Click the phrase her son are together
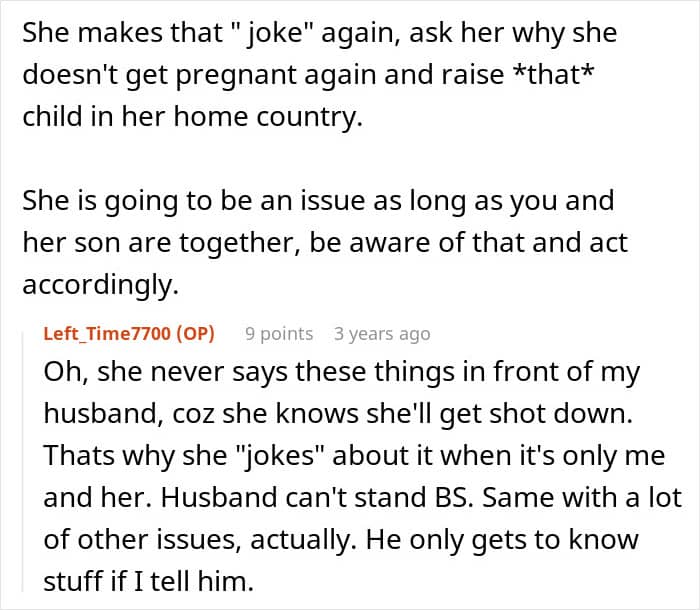 158,243
